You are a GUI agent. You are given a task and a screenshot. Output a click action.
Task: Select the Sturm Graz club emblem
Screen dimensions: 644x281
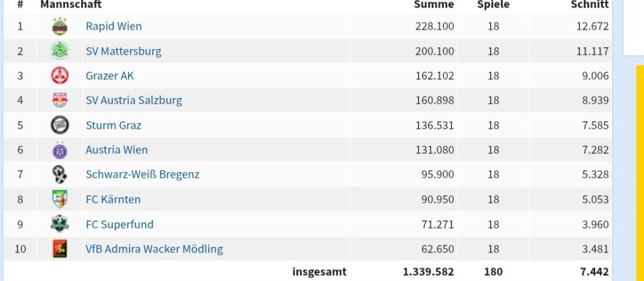pyautogui.click(x=60, y=125)
